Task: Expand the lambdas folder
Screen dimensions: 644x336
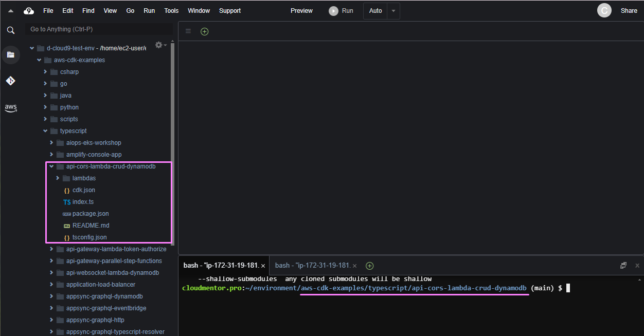Action: pyautogui.click(x=58, y=178)
